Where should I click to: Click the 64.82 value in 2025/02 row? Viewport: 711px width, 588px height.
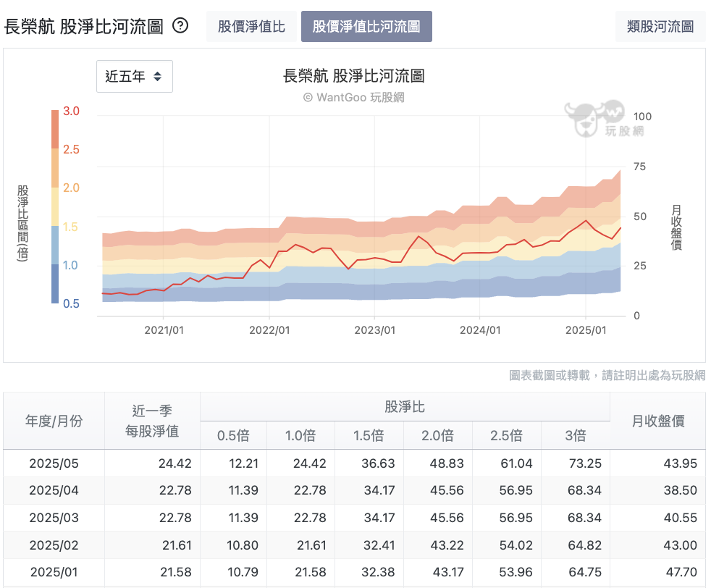pyautogui.click(x=584, y=545)
